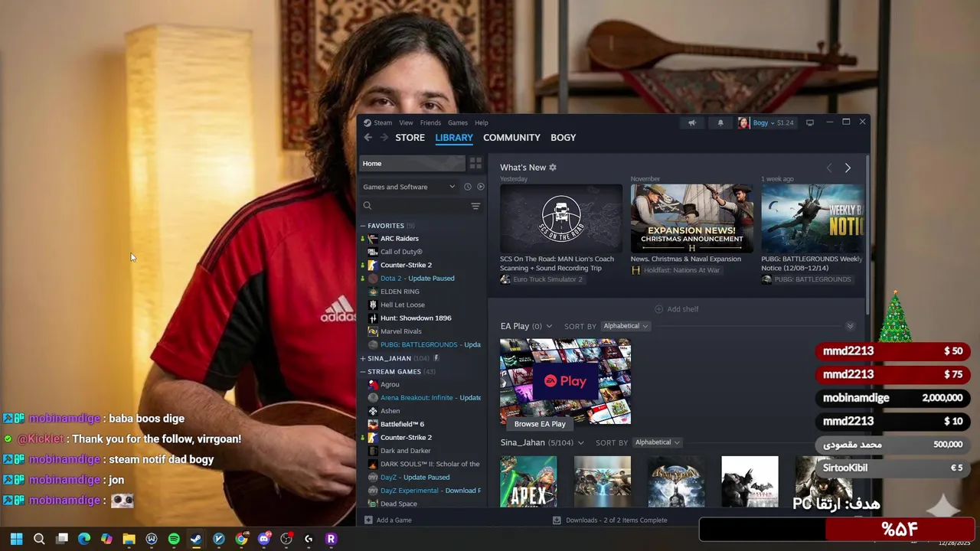Select Marvel Rivals in game list
The width and height of the screenshot is (980, 551).
pyautogui.click(x=401, y=331)
